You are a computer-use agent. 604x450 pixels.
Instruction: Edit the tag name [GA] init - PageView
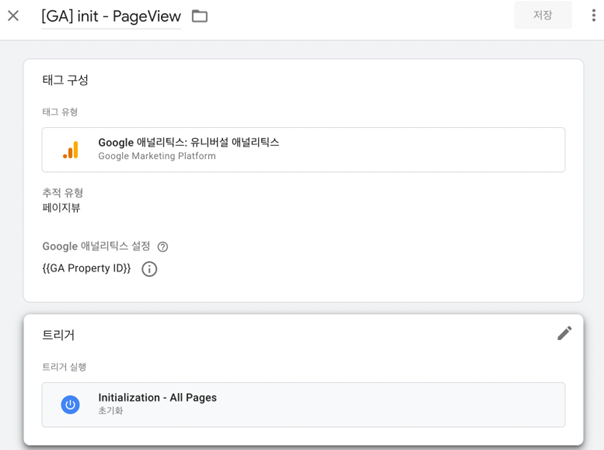coord(111,17)
